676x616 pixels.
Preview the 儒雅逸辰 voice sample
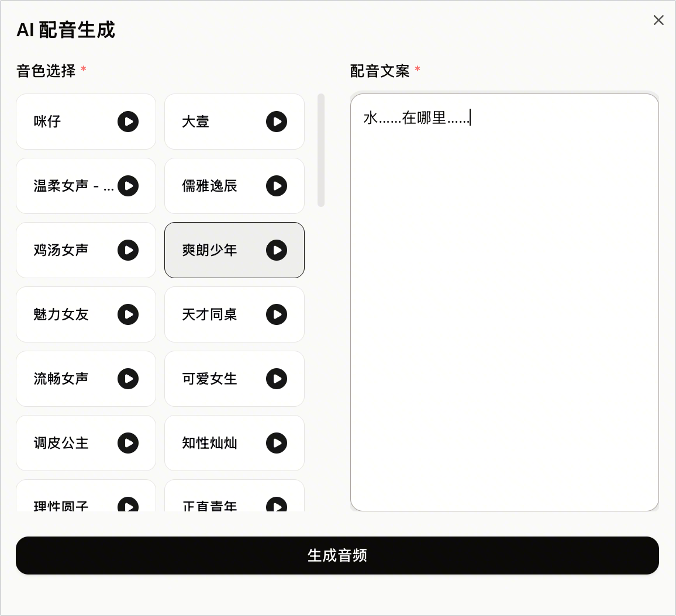tap(277, 186)
